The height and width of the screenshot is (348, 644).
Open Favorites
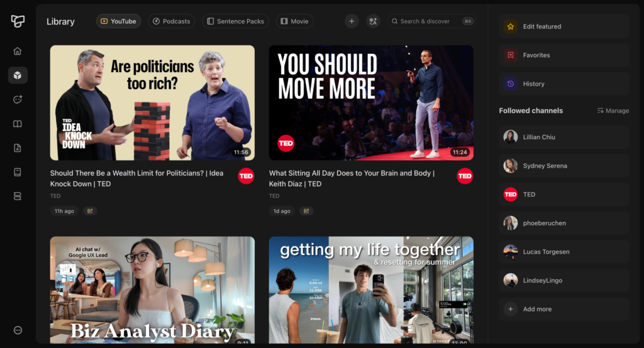tap(564, 55)
